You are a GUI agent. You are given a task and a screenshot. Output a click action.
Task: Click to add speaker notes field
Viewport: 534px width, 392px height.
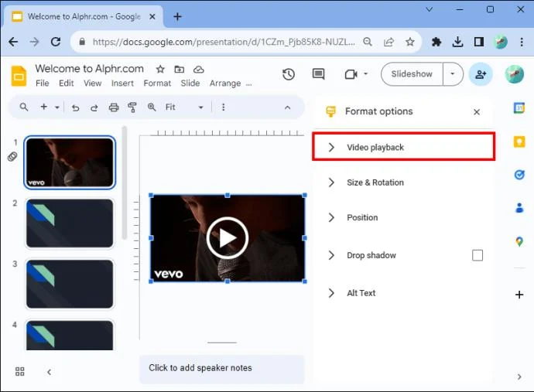221,370
